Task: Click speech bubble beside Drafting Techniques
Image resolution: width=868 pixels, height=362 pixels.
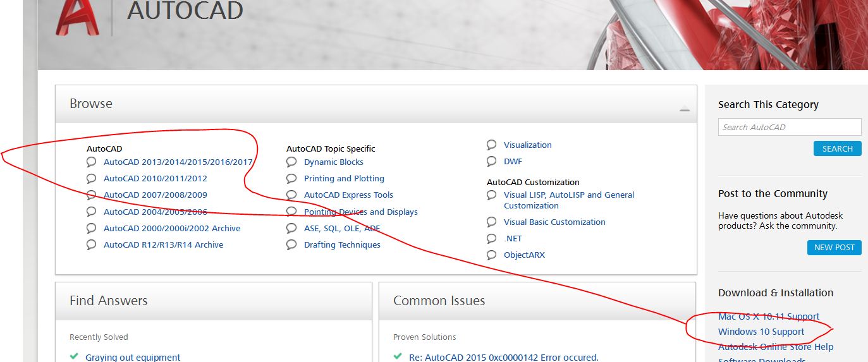Action: 291,245
